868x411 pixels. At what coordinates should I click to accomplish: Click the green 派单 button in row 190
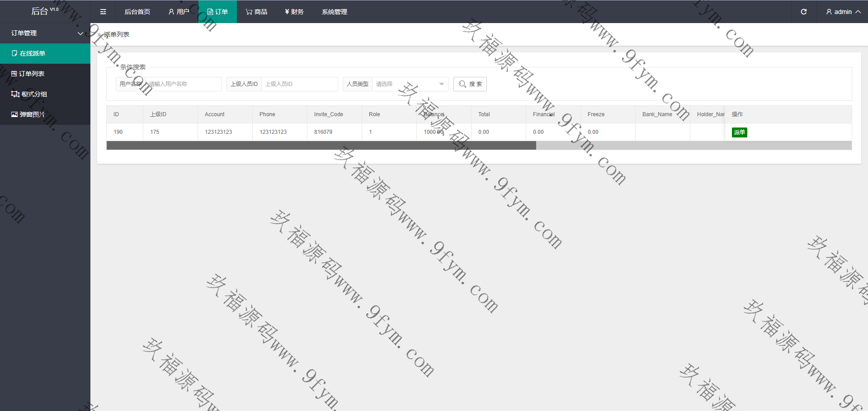(739, 132)
